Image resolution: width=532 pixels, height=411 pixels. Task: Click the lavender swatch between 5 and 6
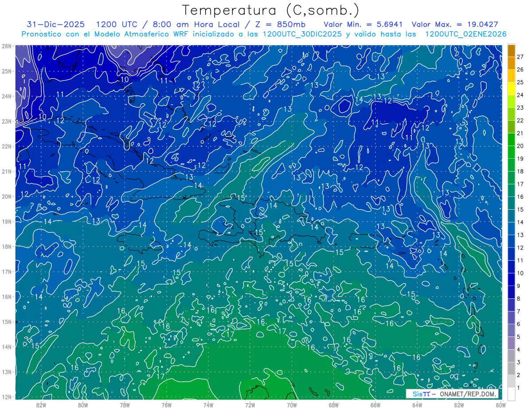pos(511,330)
